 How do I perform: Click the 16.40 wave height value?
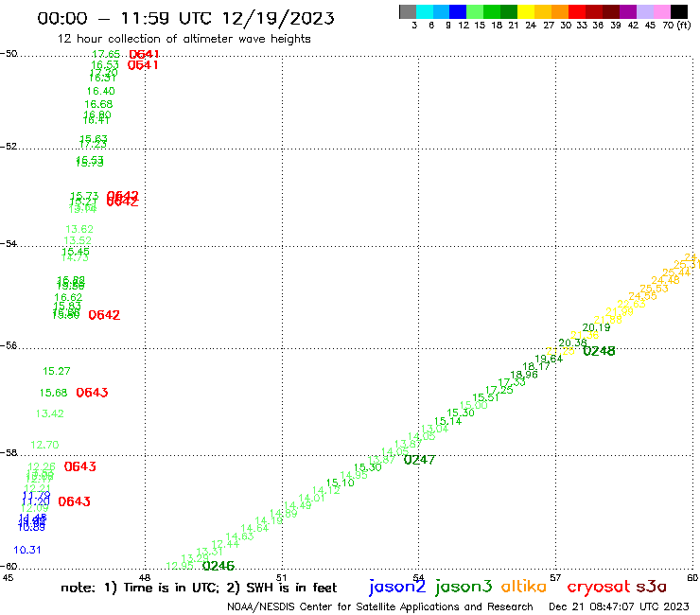click(100, 91)
